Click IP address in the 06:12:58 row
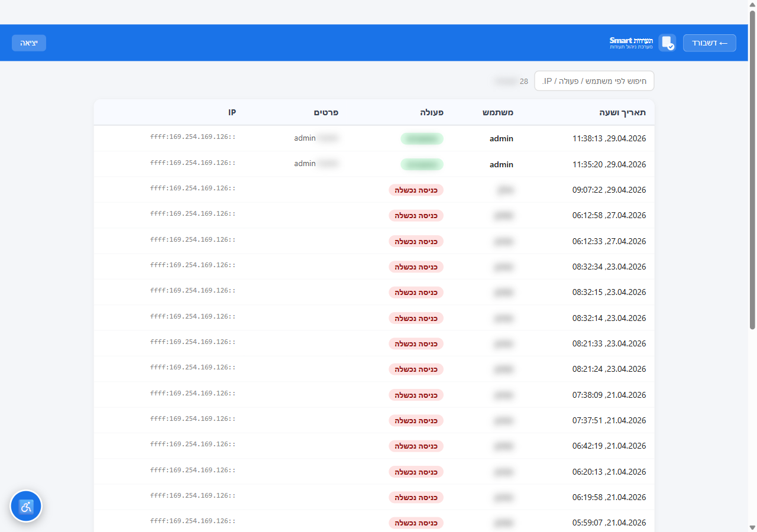757x532 pixels. click(193, 213)
